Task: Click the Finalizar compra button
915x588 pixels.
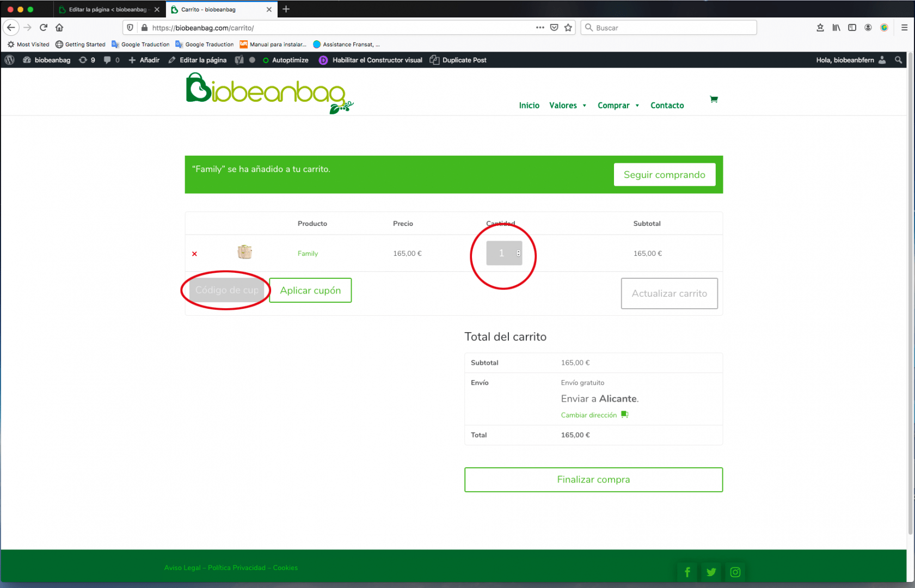Action: coord(593,480)
